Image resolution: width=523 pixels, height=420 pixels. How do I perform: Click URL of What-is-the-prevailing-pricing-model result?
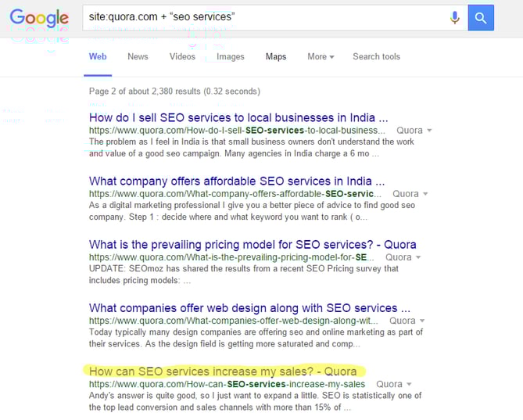[231, 257]
